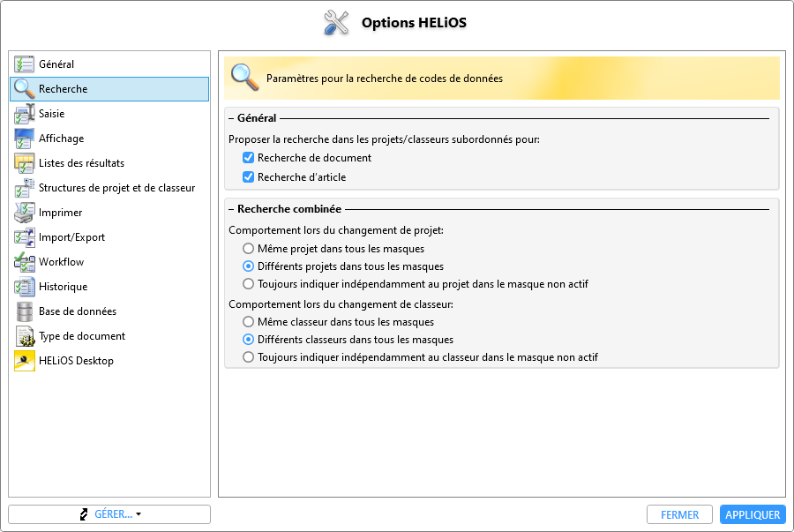Uncheck Recherche de document checkbox
This screenshot has width=794, height=532.
248,158
